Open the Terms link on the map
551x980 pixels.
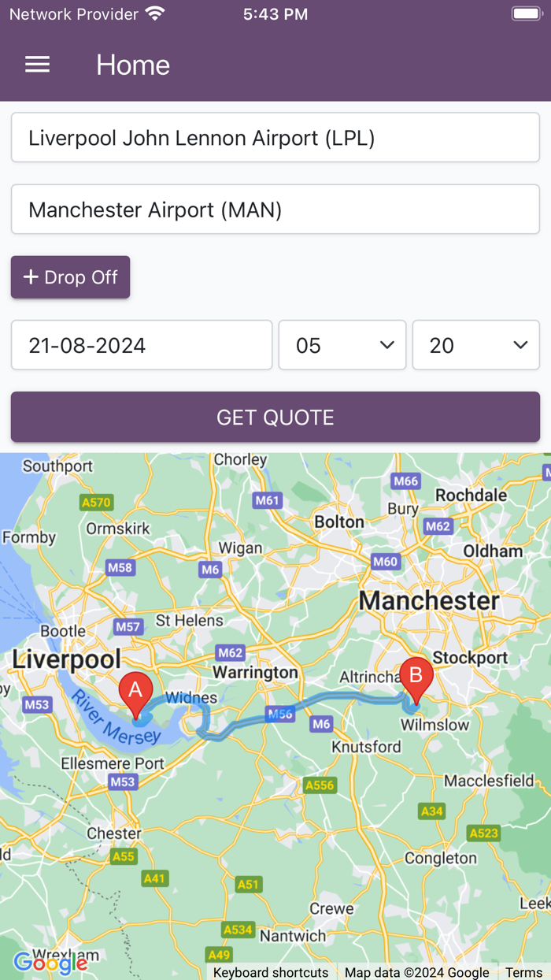[x=523, y=972]
